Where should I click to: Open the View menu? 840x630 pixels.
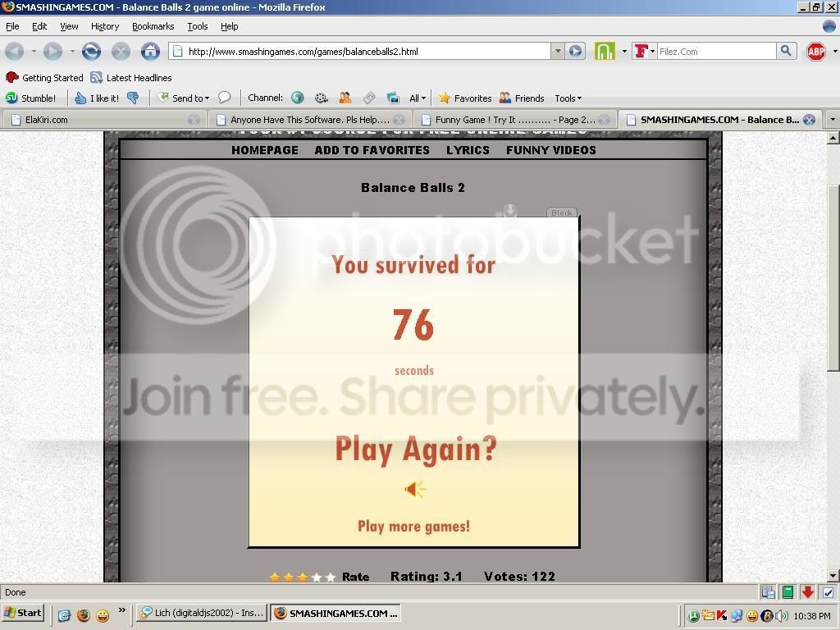point(69,26)
